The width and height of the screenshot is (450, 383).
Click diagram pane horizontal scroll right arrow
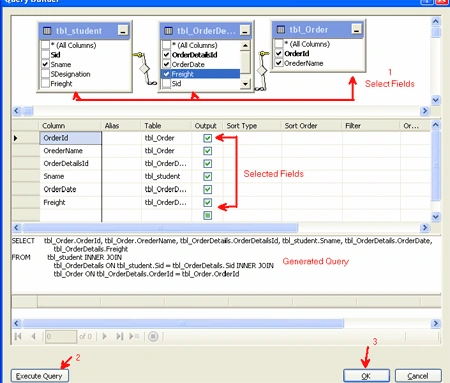click(424, 111)
